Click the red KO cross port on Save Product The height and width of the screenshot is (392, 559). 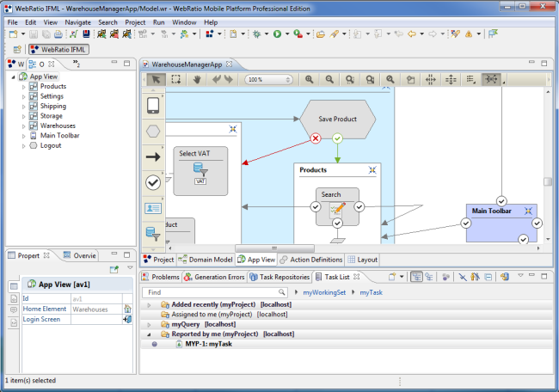tap(316, 138)
